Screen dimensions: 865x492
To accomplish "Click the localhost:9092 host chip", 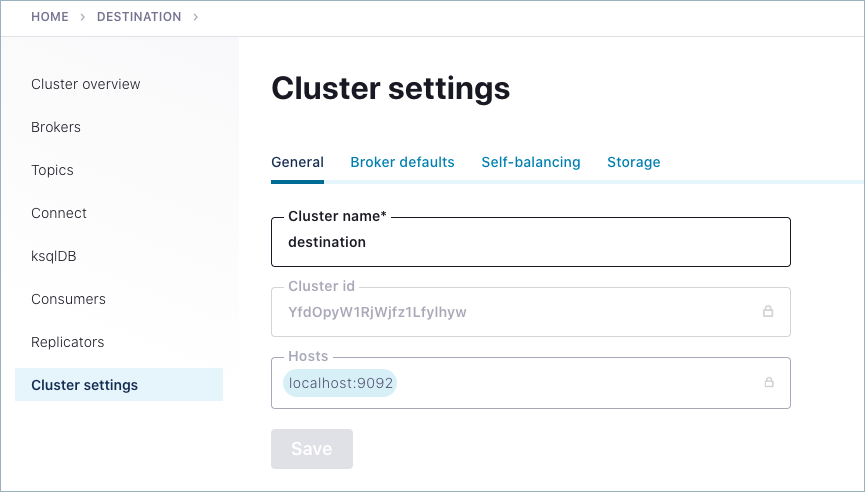I will [340, 383].
